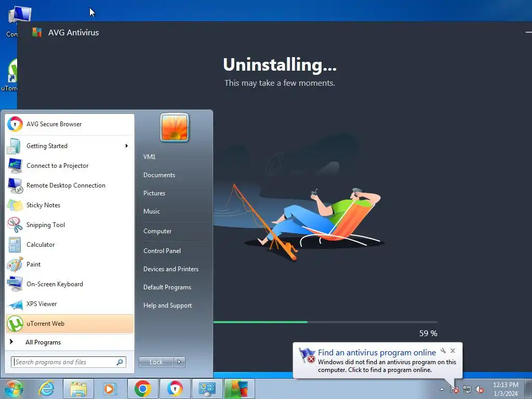Viewport: 532px width, 399px height.
Task: Open Documents from the Start menu
Action: (x=159, y=175)
